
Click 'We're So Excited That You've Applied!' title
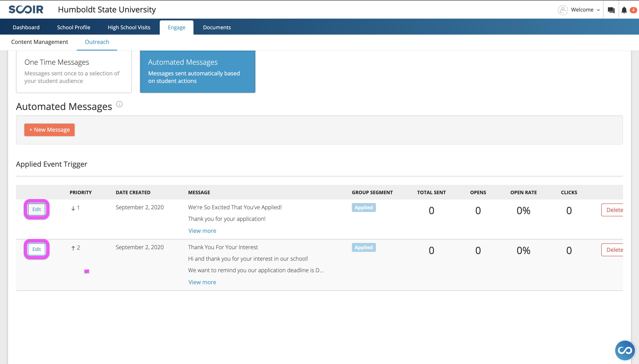click(235, 207)
